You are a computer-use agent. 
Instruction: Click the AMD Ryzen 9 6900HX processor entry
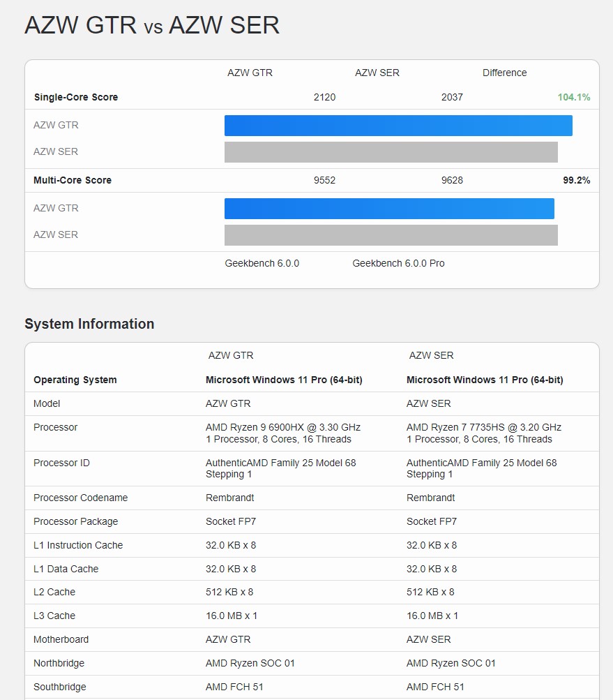(x=283, y=427)
